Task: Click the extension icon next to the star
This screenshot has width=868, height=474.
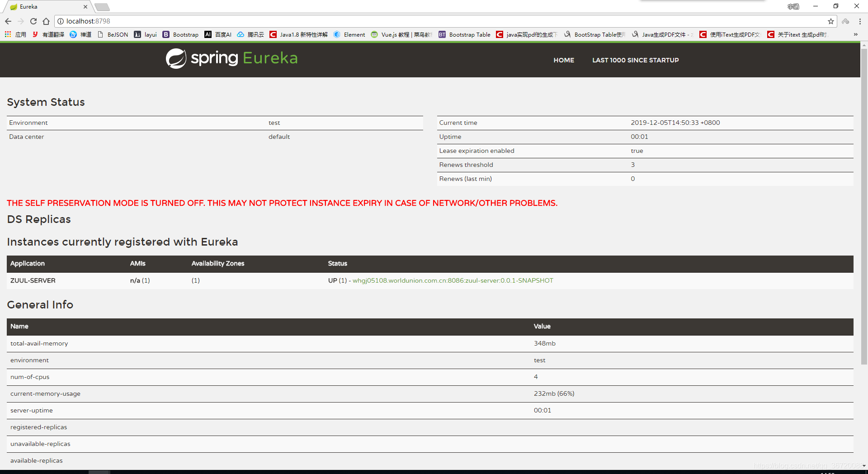Action: pyautogui.click(x=845, y=21)
